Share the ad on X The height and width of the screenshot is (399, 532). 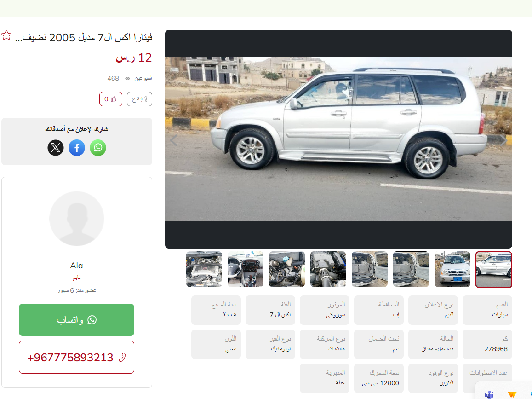[x=56, y=148]
